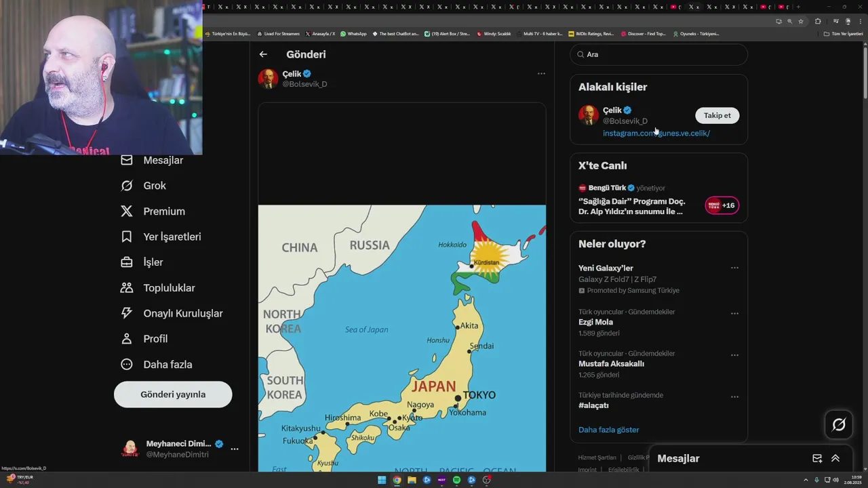Open the Hizmet Şartları footer link
868x488 pixels.
(x=597, y=457)
